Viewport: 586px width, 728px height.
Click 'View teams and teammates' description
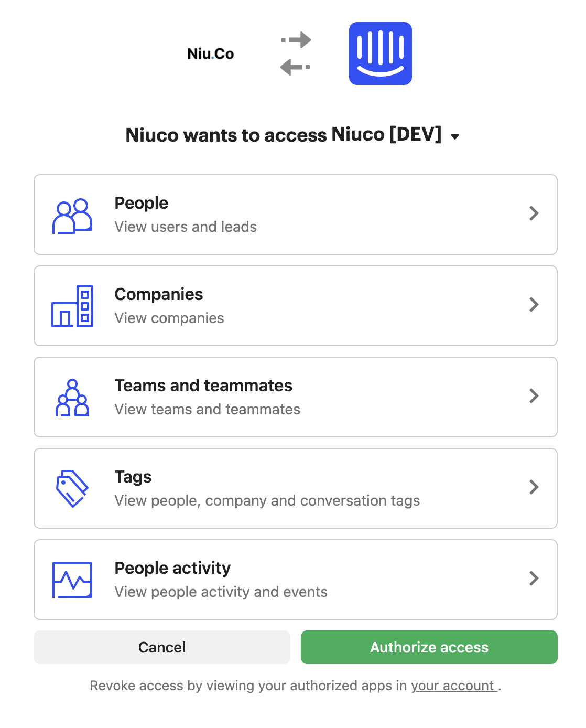click(208, 409)
